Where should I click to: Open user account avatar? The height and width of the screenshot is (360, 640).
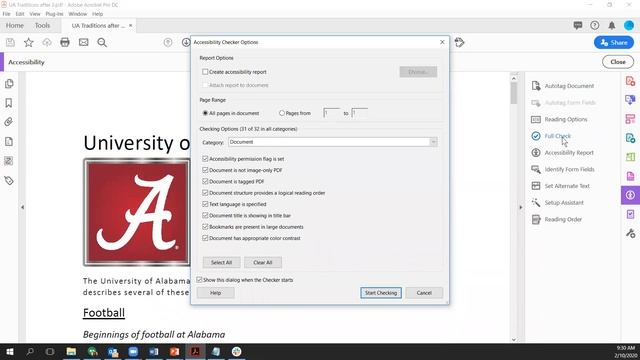pos(629,25)
